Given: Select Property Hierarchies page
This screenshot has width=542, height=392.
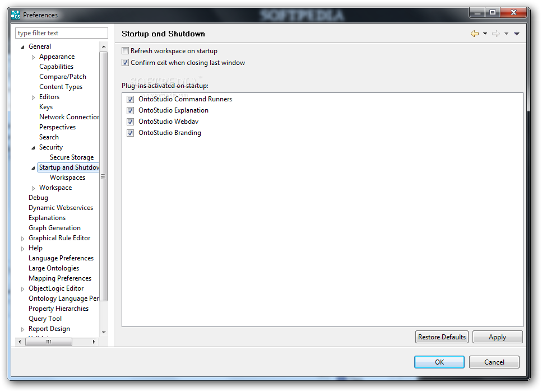Looking at the screenshot, I should click(x=58, y=309).
